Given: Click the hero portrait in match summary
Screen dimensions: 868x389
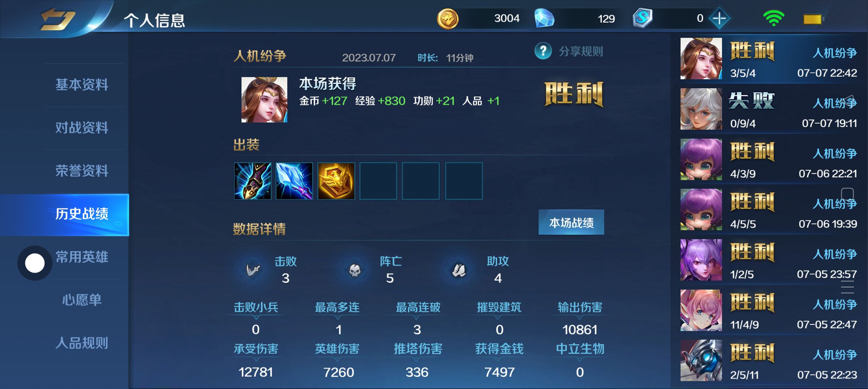Looking at the screenshot, I should pos(264,100).
